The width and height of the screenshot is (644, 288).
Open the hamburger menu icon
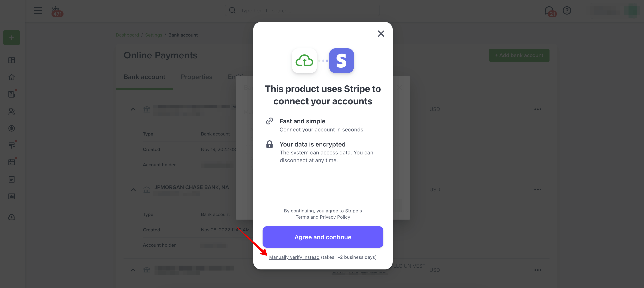(38, 10)
